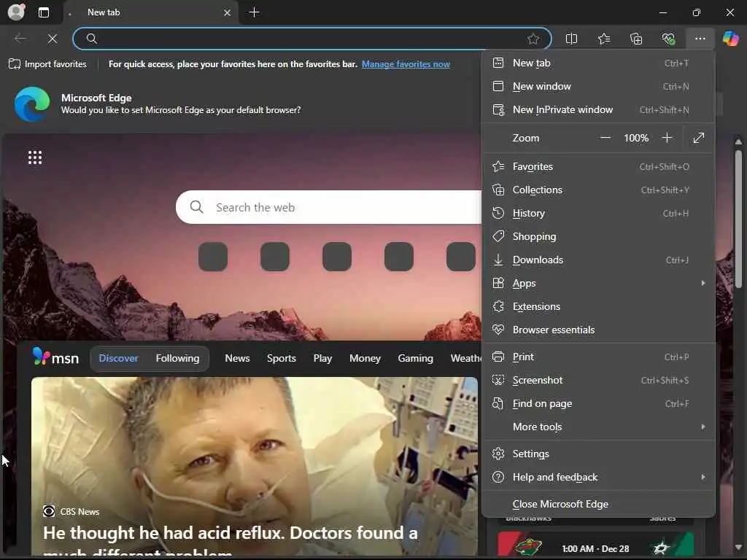Image resolution: width=747 pixels, height=560 pixels.
Task: Open New InPrivate window
Action: [598, 109]
